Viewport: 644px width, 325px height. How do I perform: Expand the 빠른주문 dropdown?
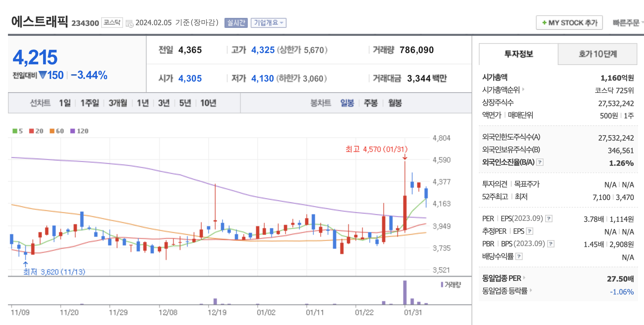[x=628, y=23]
